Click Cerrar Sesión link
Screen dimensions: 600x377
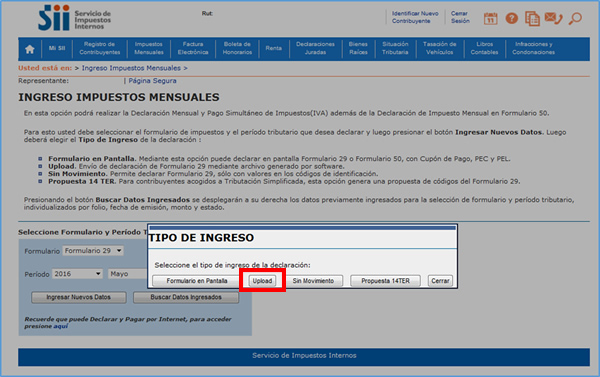point(460,17)
